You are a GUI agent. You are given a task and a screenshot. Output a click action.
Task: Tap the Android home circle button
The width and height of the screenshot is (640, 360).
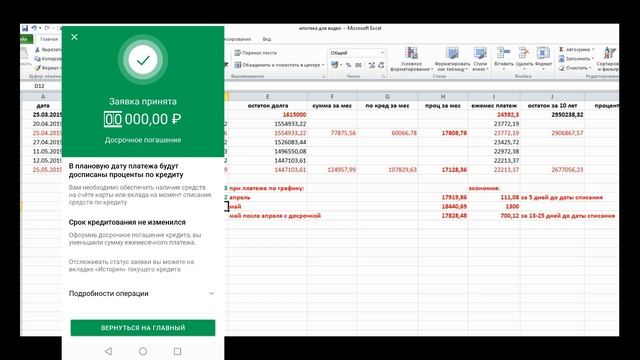(143, 351)
